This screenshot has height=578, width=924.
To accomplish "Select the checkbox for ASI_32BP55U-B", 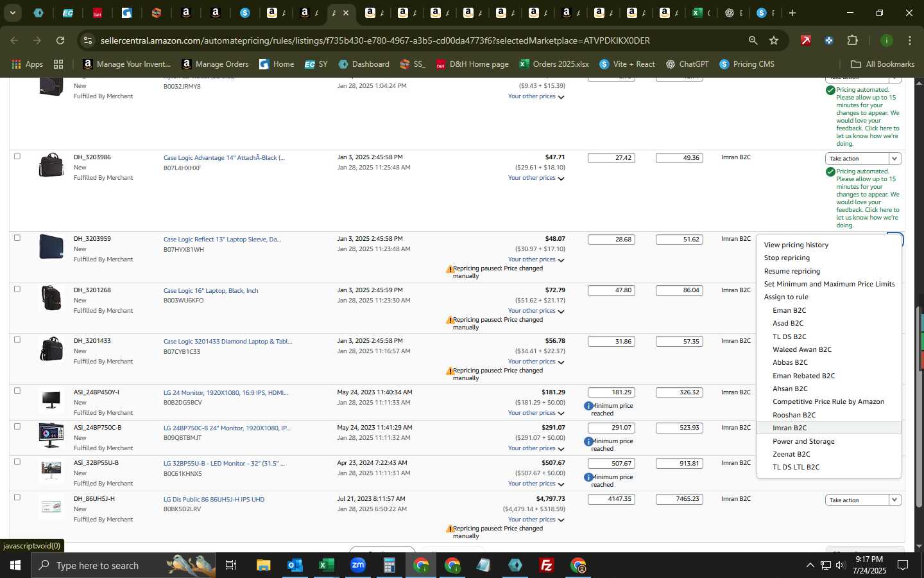I will (x=17, y=462).
